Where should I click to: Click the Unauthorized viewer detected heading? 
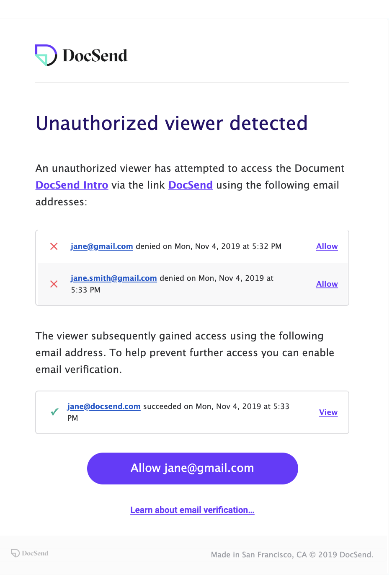[172, 123]
